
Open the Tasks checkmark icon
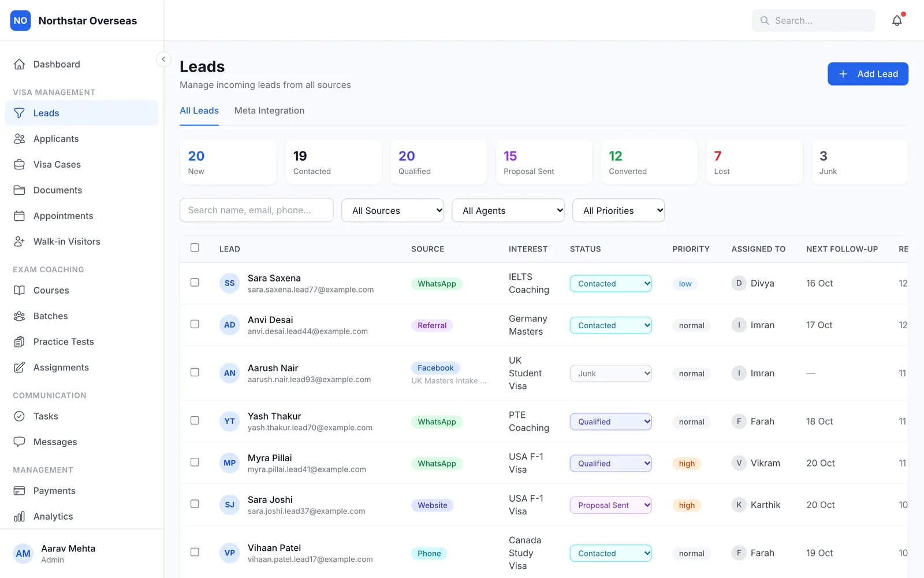pos(19,416)
